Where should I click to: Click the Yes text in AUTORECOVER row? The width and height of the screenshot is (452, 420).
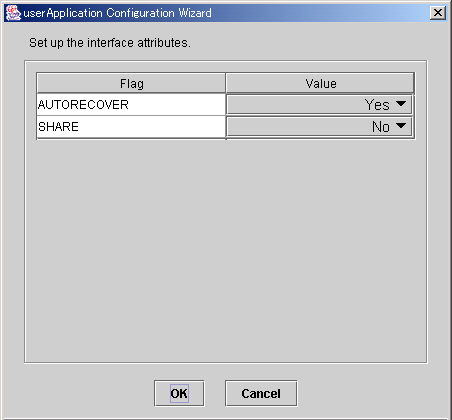[x=377, y=105]
